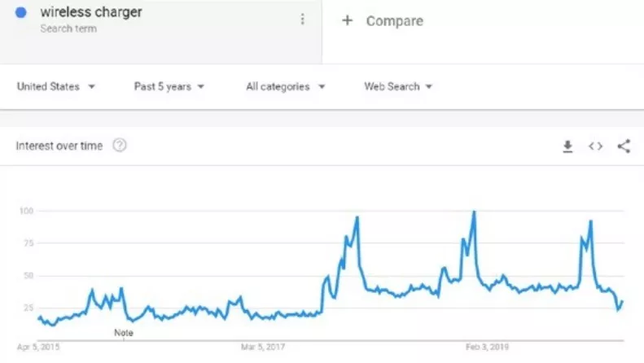The image size is (644, 363).
Task: Click the Interest over time heading
Action: (x=59, y=146)
